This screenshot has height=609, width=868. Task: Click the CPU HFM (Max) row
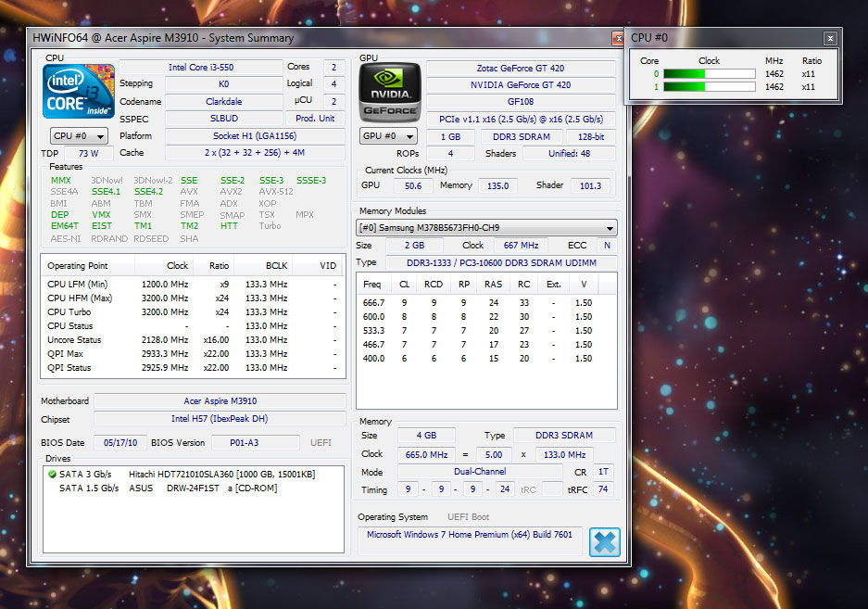193,298
